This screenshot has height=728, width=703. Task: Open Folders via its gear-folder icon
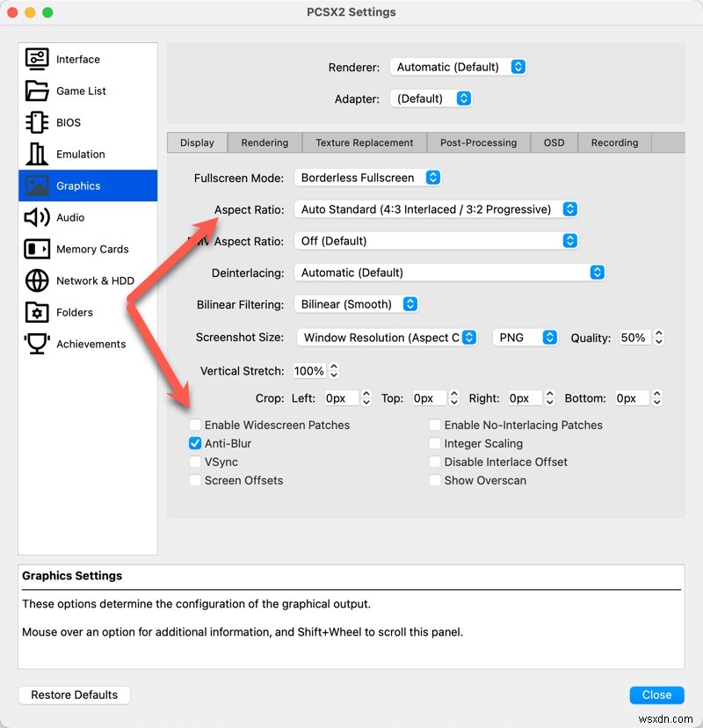pos(37,312)
